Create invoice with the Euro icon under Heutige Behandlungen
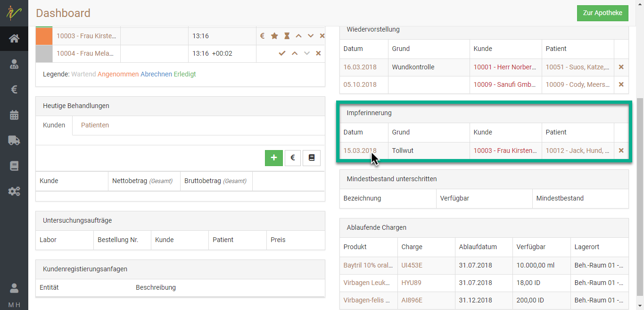 pyautogui.click(x=292, y=158)
